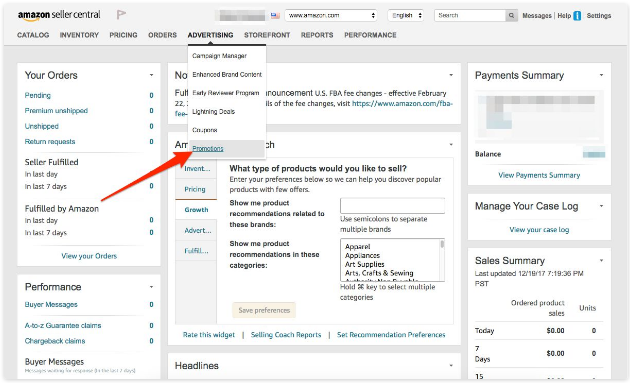Open Settings in the header
The height and width of the screenshot is (383, 630).
point(599,16)
